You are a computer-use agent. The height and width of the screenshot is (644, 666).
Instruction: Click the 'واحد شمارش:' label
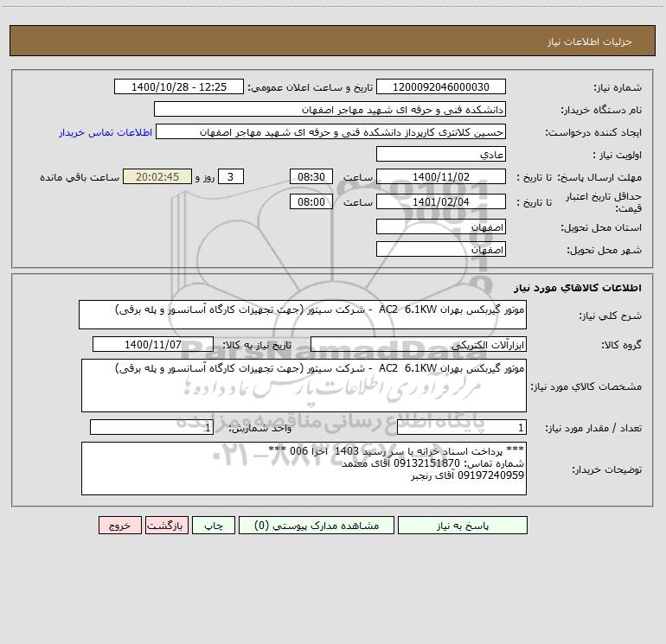pyautogui.click(x=260, y=429)
